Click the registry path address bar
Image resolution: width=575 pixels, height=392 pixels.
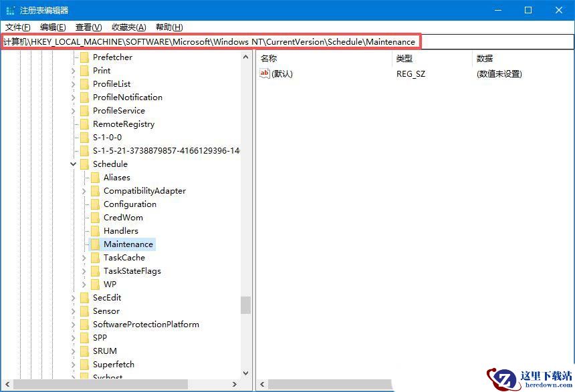click(x=287, y=42)
